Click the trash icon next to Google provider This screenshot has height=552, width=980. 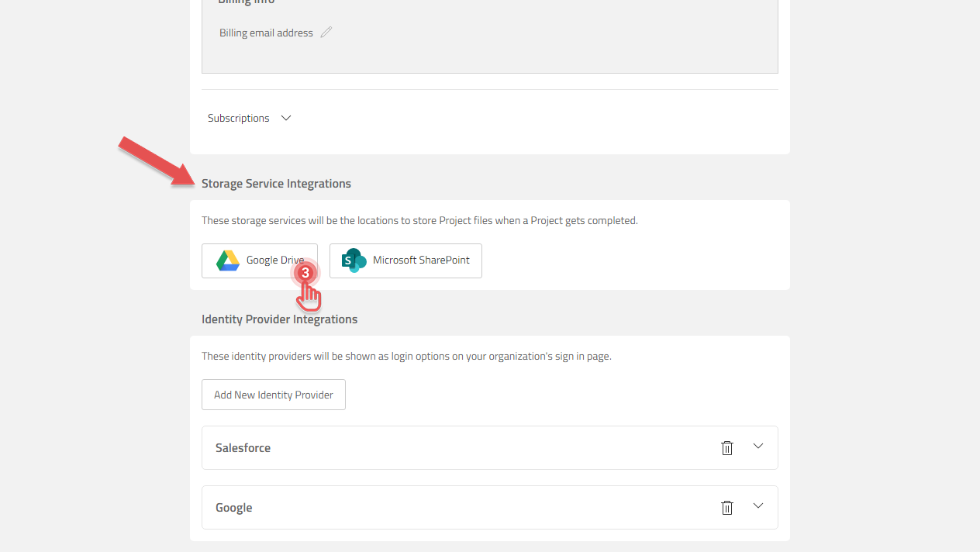tap(726, 507)
